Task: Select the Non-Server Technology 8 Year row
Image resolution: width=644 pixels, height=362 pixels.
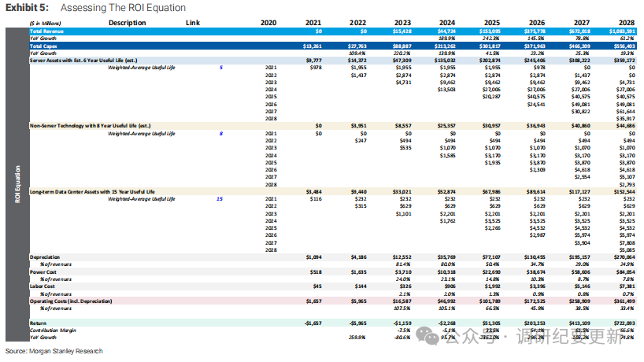Action: point(88,126)
